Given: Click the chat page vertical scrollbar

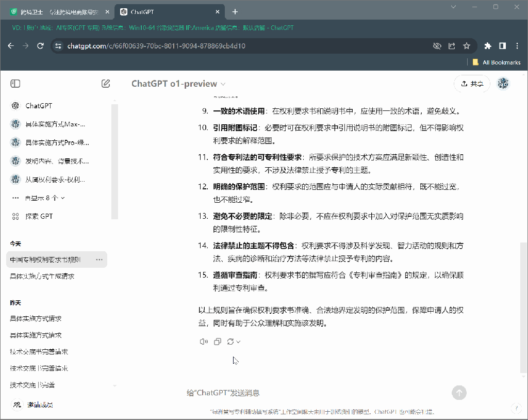Looking at the screenshot, I should click(x=524, y=232).
